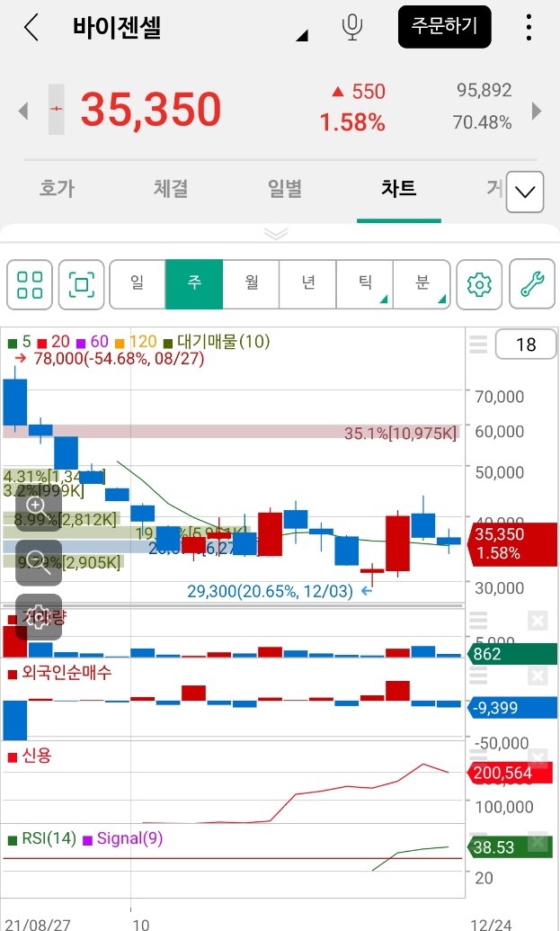560x931 pixels.
Task: Open 분 minute interval dropdown
Action: click(422, 284)
